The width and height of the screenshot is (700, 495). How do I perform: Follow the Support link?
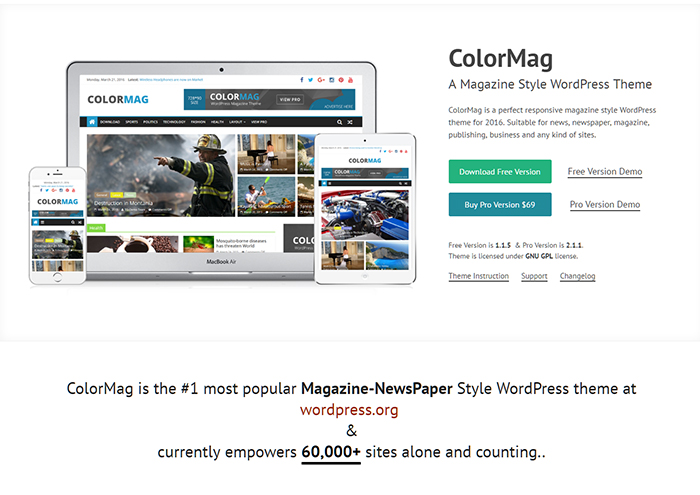click(534, 276)
